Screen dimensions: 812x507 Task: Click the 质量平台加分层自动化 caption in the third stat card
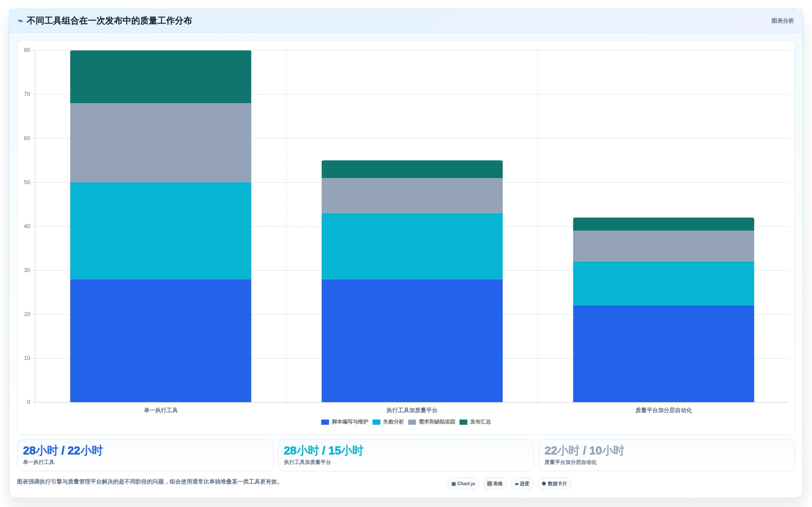pyautogui.click(x=571, y=463)
